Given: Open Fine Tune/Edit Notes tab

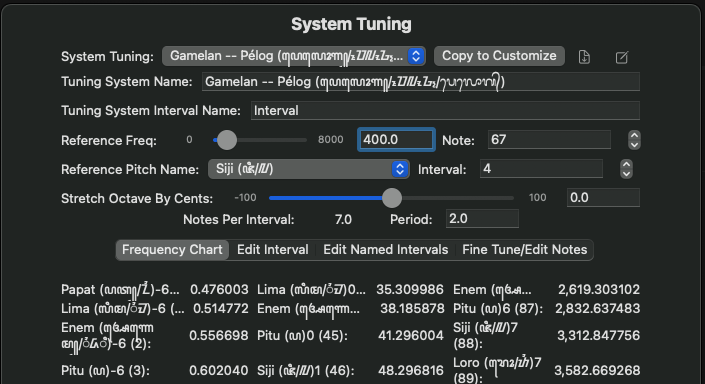Looking at the screenshot, I should pos(524,250).
